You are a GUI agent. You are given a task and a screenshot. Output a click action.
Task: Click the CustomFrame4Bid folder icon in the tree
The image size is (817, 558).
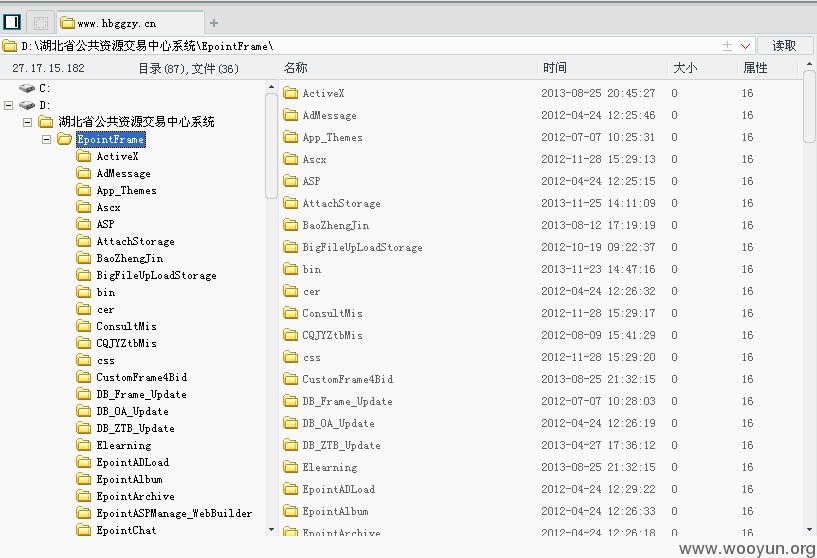click(x=83, y=377)
